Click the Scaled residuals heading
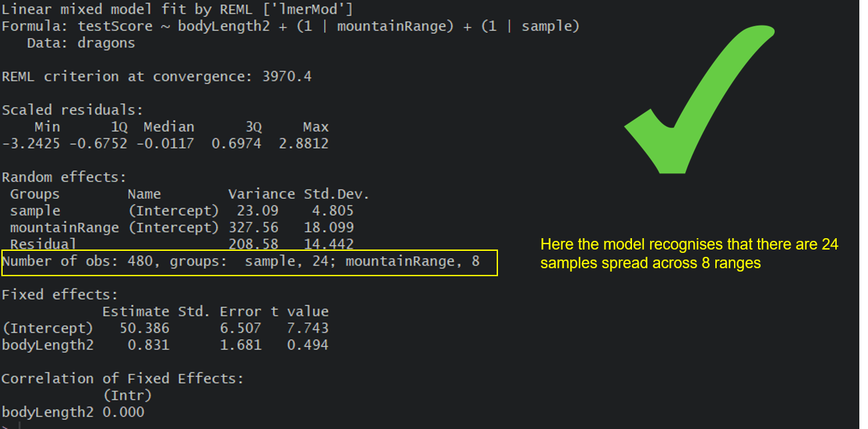Viewport: 868px width, 429px height. coord(73,111)
